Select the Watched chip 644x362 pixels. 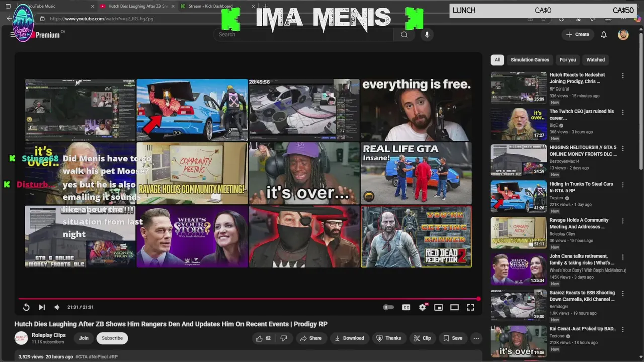click(595, 60)
